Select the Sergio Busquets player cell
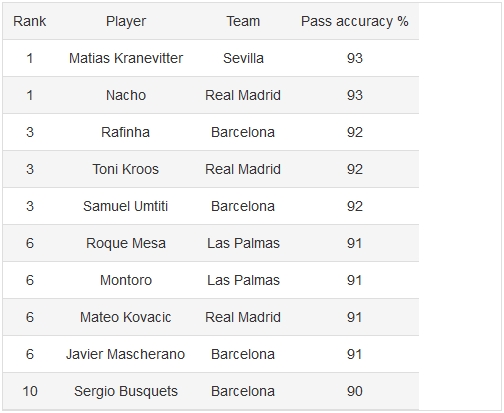The height and width of the screenshot is (413, 504). point(126,391)
